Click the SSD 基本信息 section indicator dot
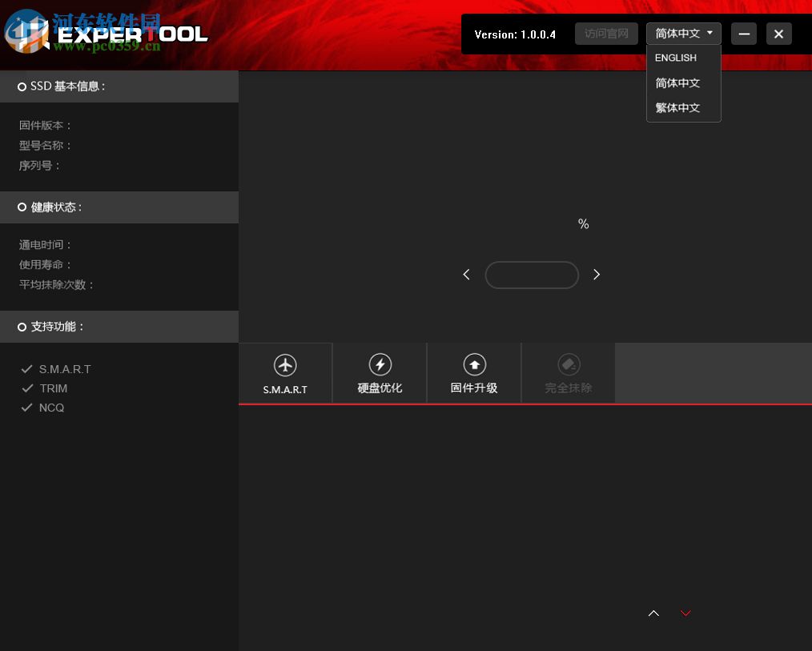 (x=22, y=86)
